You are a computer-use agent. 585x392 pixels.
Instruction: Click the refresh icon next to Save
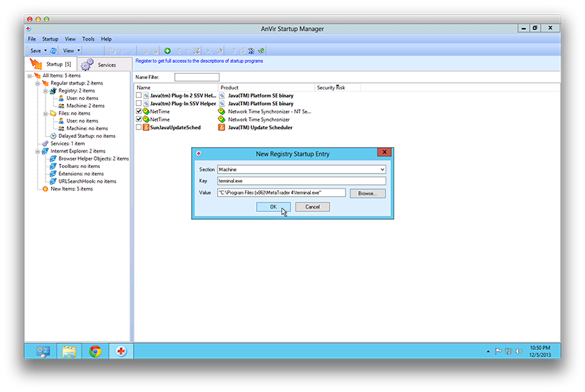[53, 50]
